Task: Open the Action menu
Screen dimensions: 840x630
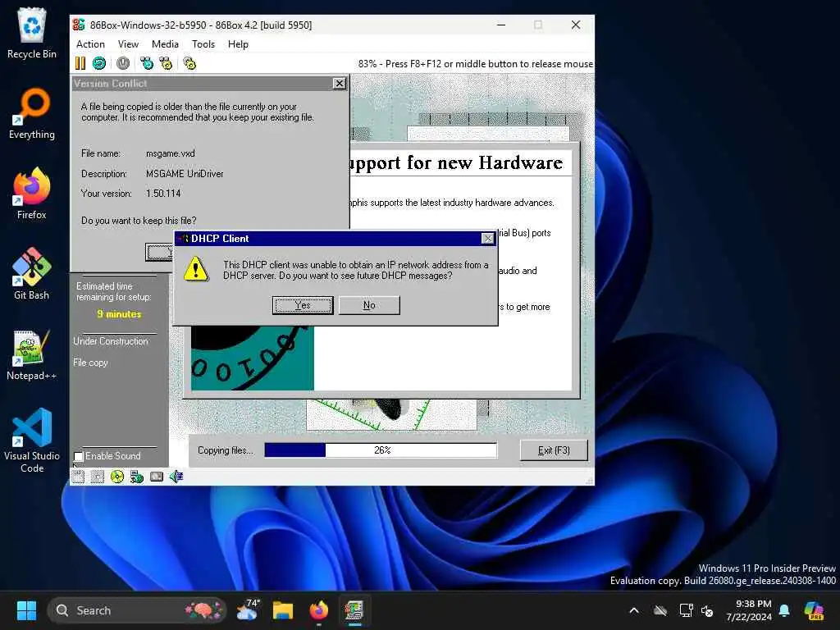Action: (90, 44)
